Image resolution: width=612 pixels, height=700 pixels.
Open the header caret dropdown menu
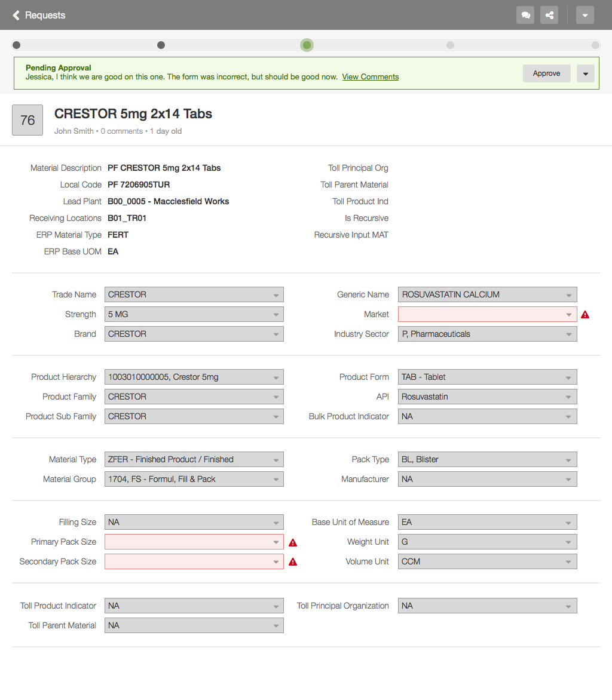[585, 15]
